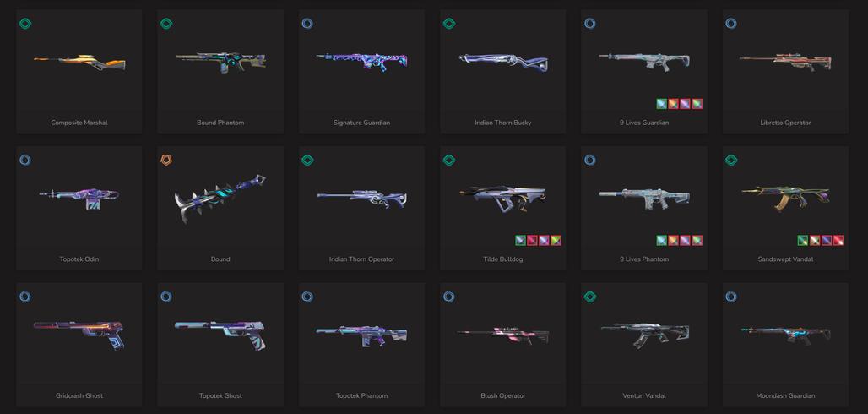This screenshot has height=414, width=868.
Task: Click the blue tier icon on Signature Guardian
Action: click(308, 24)
